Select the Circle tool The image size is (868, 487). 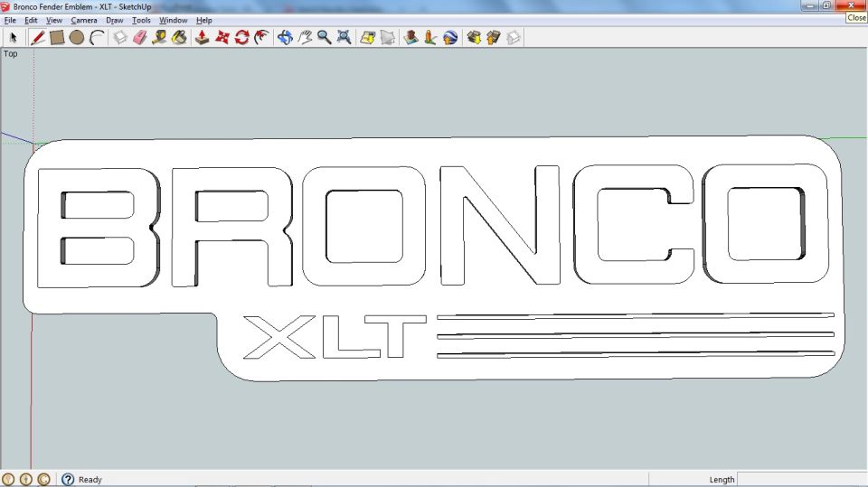[x=77, y=38]
